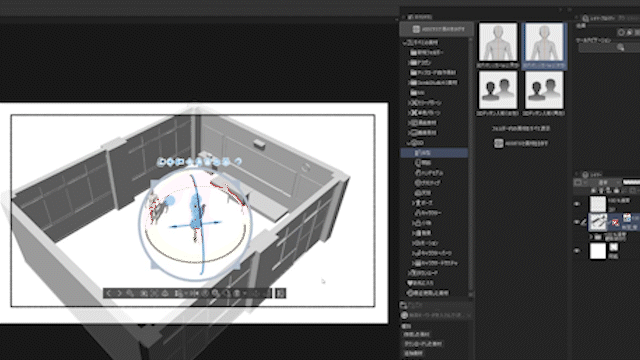640x360 pixels.
Task: Collapse the root All Materials tree node
Action: 405,42
